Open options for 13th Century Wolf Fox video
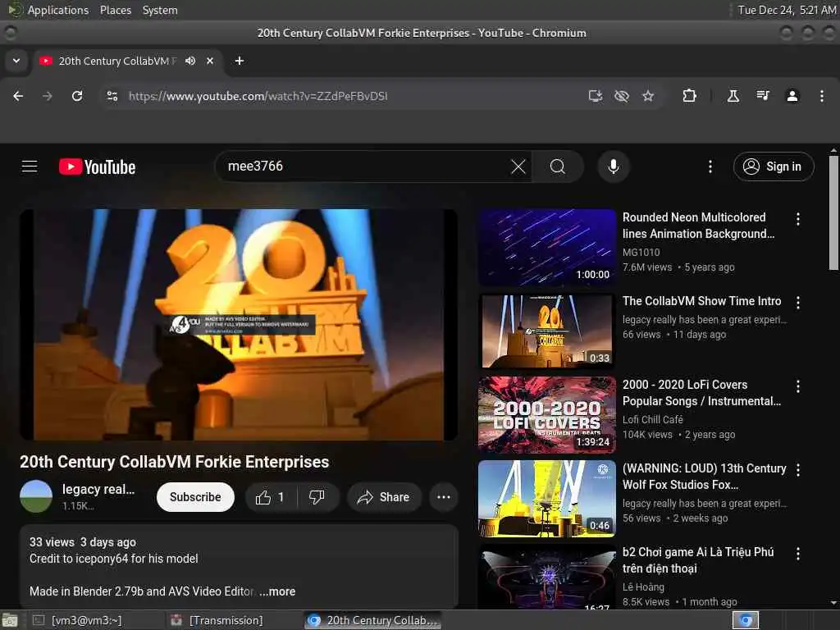Image resolution: width=840 pixels, height=630 pixels. 798,470
